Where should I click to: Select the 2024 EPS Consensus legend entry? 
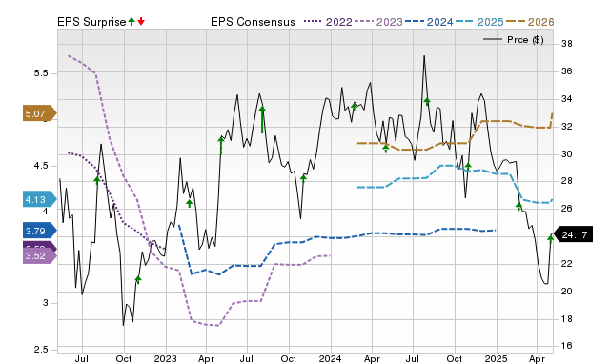point(429,22)
